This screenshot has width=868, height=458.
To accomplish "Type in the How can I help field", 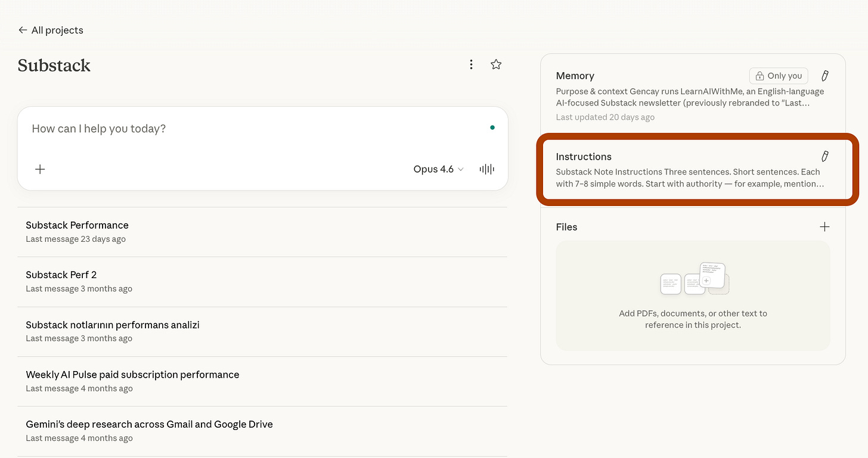I will coord(238,129).
